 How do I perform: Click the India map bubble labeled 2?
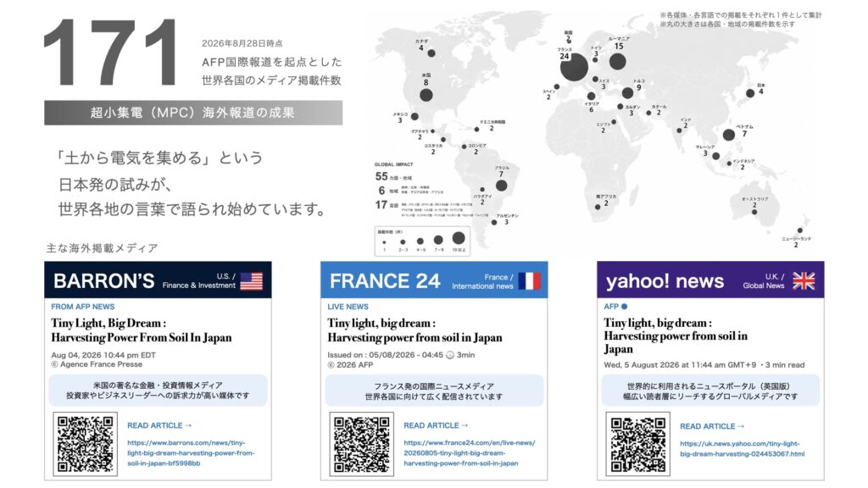(x=679, y=130)
